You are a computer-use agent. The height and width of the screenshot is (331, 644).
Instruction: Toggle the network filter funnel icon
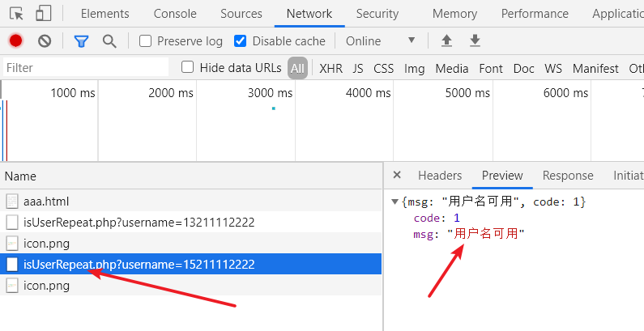[x=81, y=40]
